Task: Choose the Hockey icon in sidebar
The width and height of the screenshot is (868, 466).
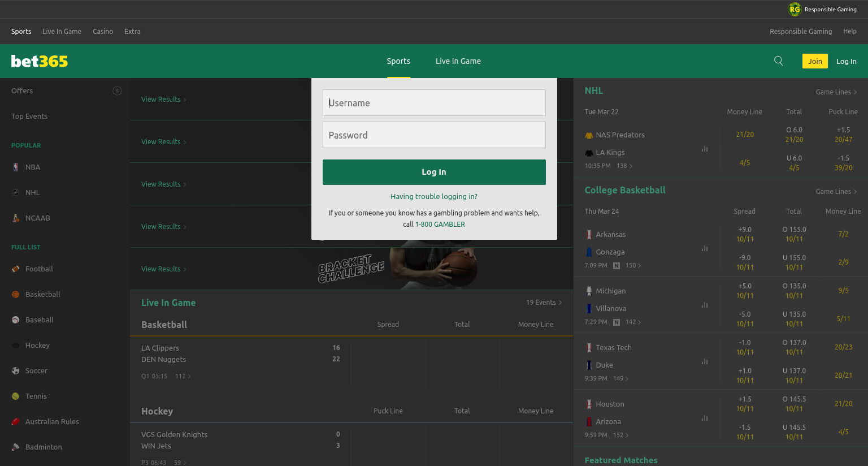Action: click(16, 345)
